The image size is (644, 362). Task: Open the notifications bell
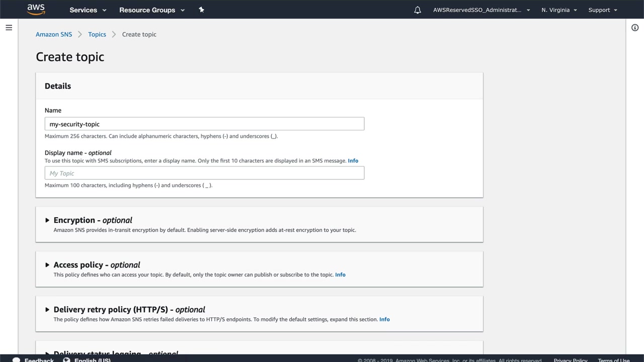(418, 10)
